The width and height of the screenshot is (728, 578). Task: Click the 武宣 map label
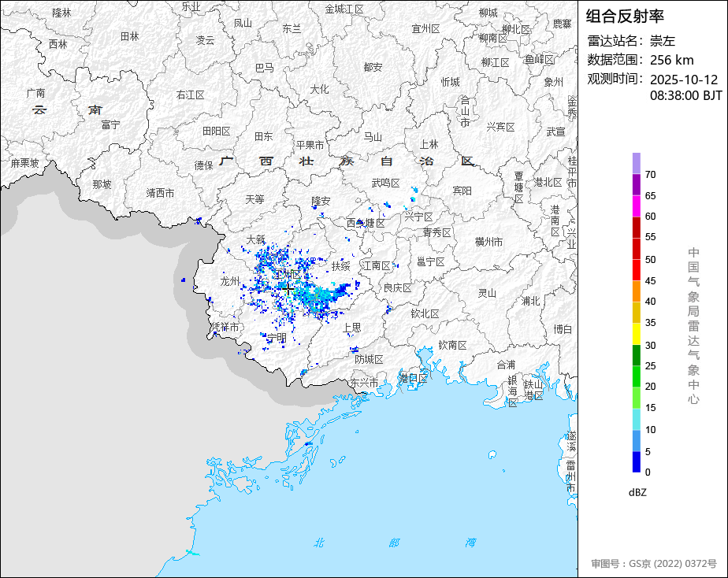point(555,132)
